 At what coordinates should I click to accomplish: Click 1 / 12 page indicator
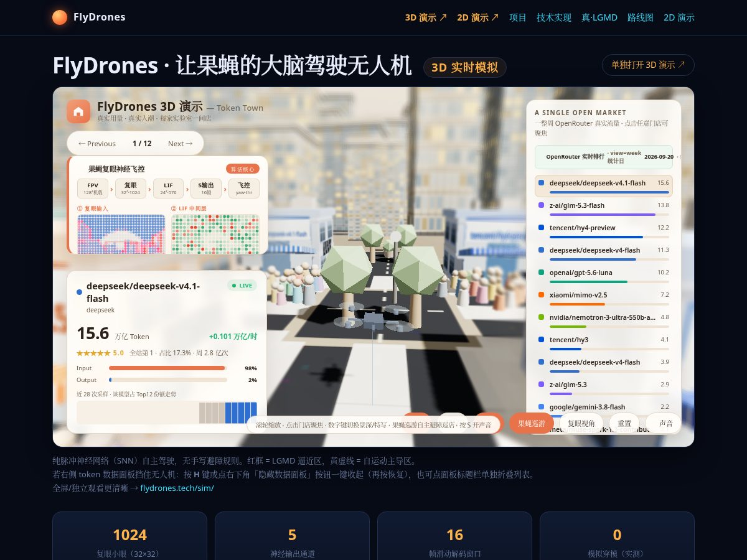click(x=142, y=143)
